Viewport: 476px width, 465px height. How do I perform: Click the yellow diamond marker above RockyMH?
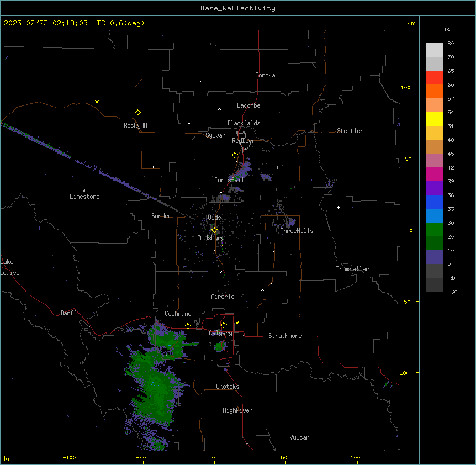(x=137, y=112)
